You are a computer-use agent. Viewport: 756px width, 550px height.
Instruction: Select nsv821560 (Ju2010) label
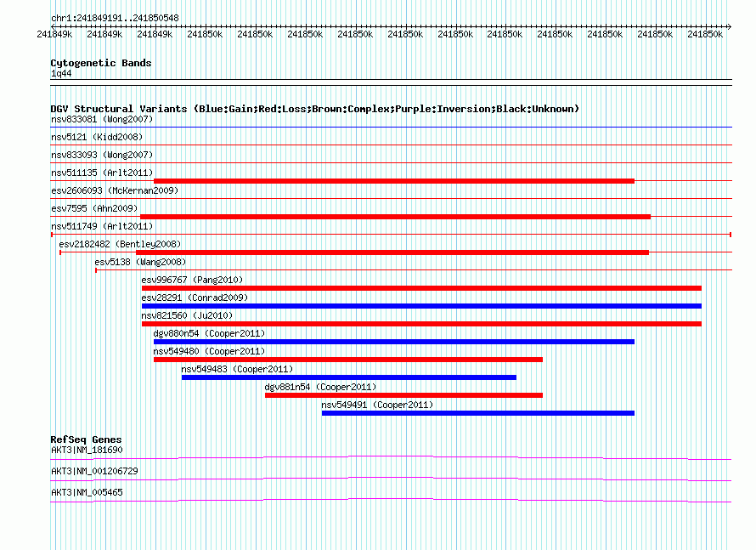(x=187, y=315)
